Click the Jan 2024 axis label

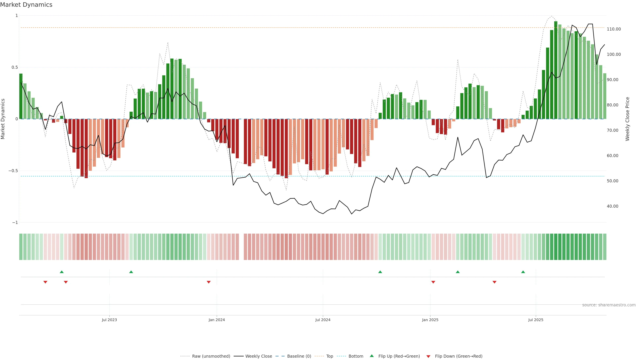(x=217, y=320)
